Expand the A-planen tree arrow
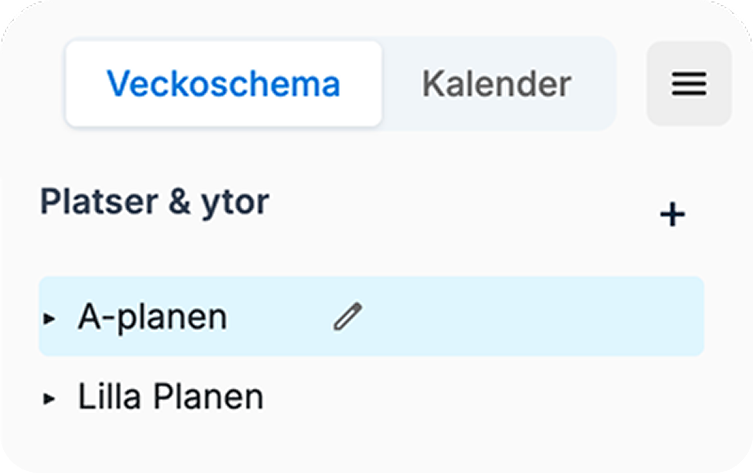Screen dimensions: 753x473 49,318
